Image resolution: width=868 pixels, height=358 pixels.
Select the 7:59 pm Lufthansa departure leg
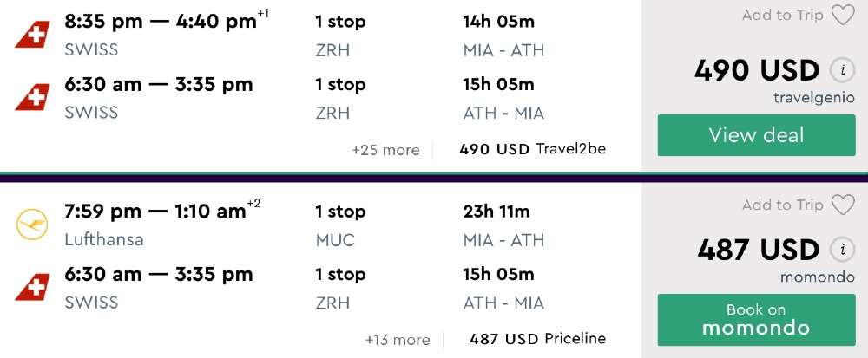tap(155, 212)
